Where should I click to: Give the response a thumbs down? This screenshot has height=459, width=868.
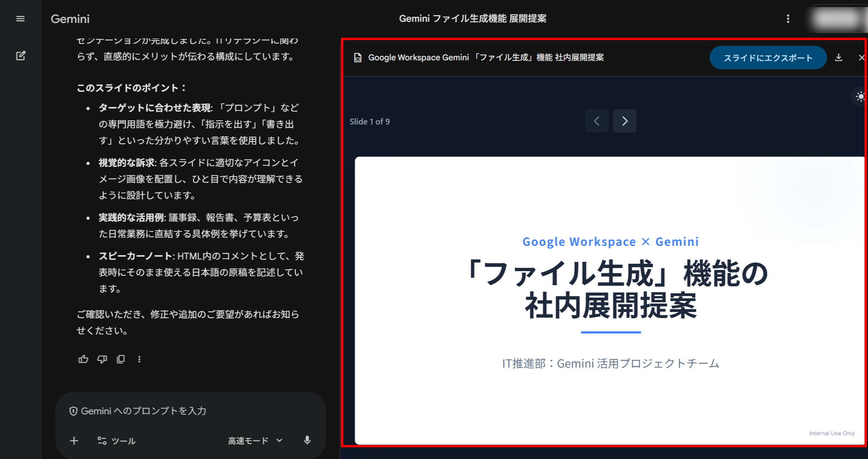[102, 359]
